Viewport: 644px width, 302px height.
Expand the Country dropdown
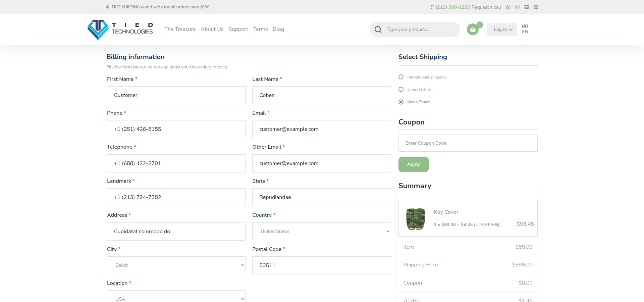[321, 232]
